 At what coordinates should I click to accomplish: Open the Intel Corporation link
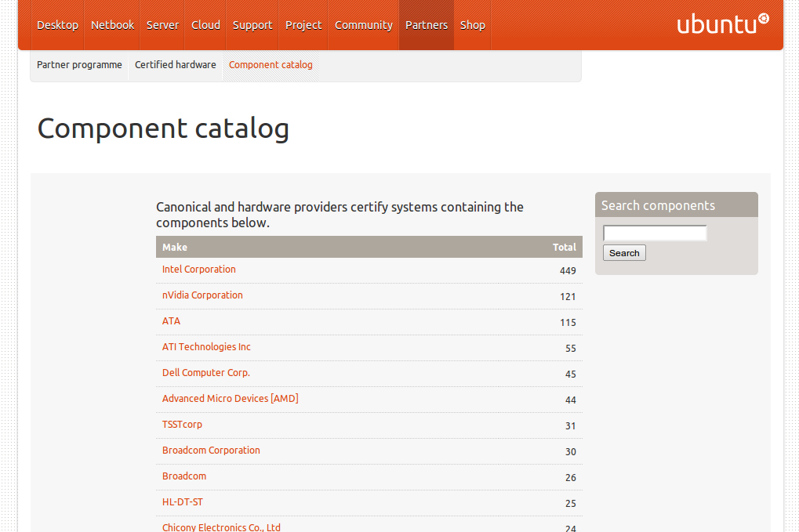(199, 270)
